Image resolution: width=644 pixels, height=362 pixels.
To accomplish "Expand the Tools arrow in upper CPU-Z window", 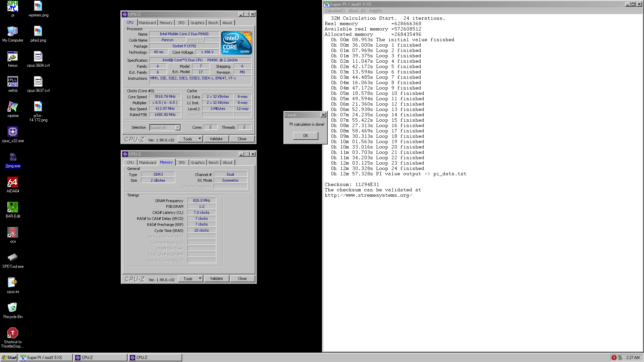I will pos(200,139).
